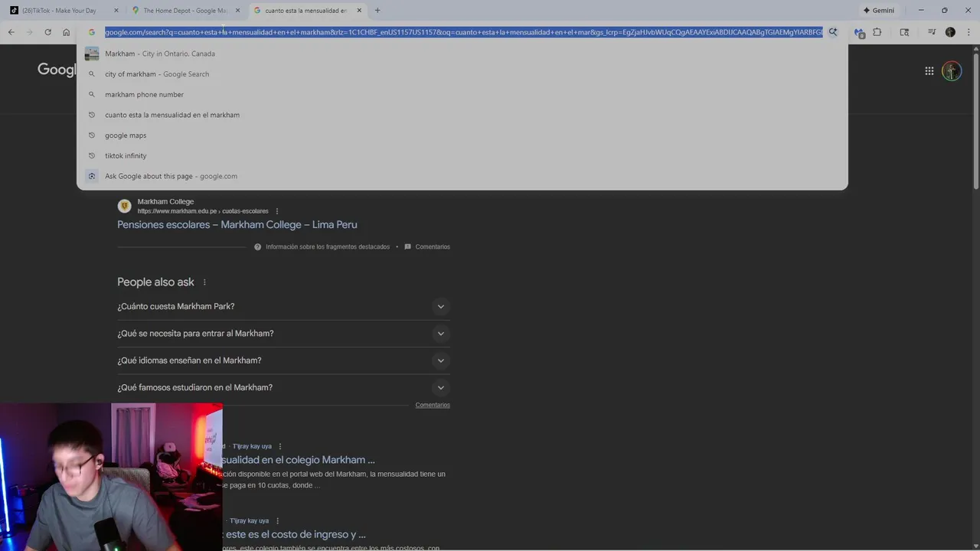The height and width of the screenshot is (551, 980).
Task: Open result ending colegio Markham ...
Action: (x=299, y=460)
